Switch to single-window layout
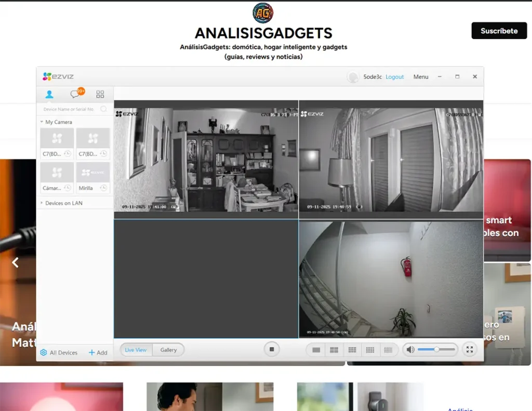Image resolution: width=532 pixels, height=411 pixels. tap(316, 350)
